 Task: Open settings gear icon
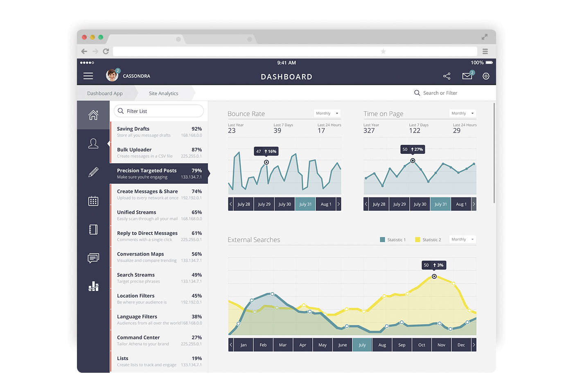[486, 76]
